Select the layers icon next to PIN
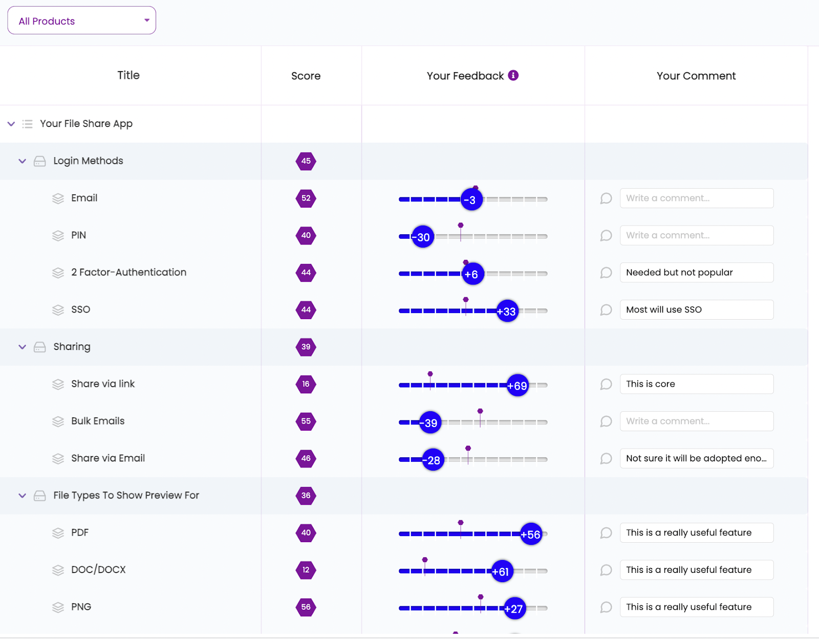Screen dimensions: 819x644 click(57, 236)
